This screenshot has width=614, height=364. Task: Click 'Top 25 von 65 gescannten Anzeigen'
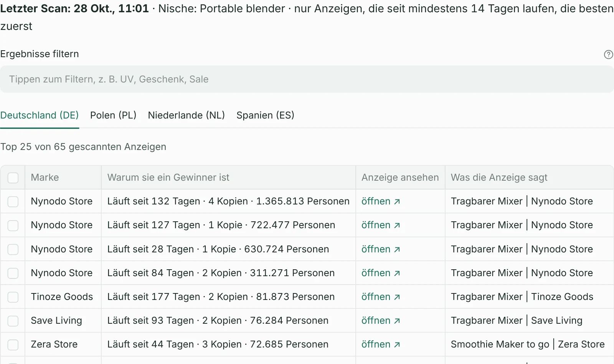click(x=83, y=147)
